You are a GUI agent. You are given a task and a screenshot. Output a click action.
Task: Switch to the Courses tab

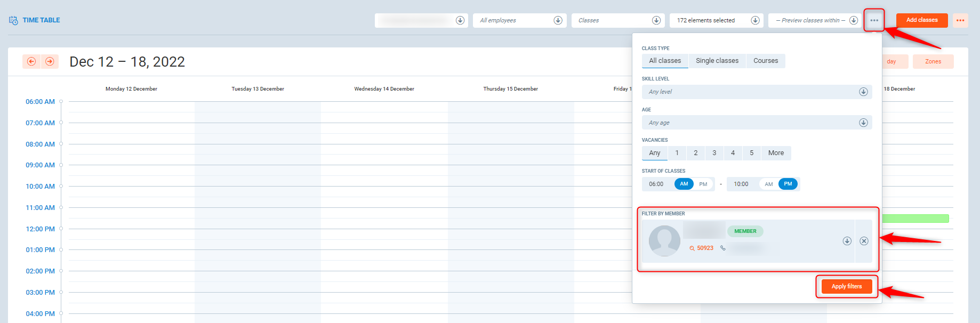coord(765,61)
